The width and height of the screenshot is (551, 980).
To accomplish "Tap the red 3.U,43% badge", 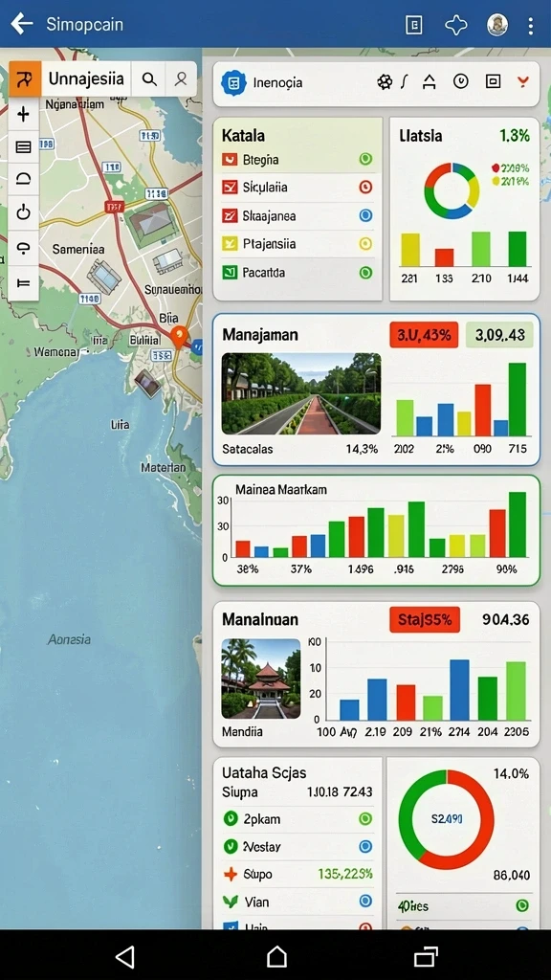I will 424,334.
